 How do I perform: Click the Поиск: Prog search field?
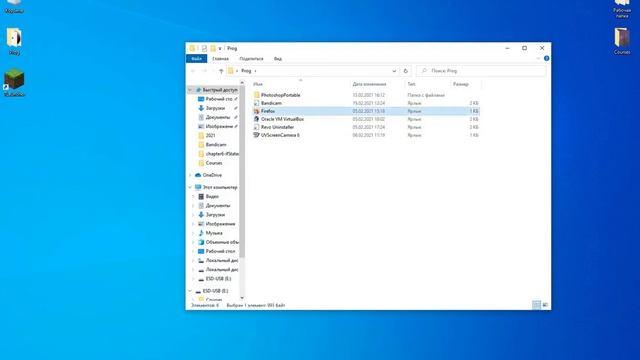tap(481, 71)
